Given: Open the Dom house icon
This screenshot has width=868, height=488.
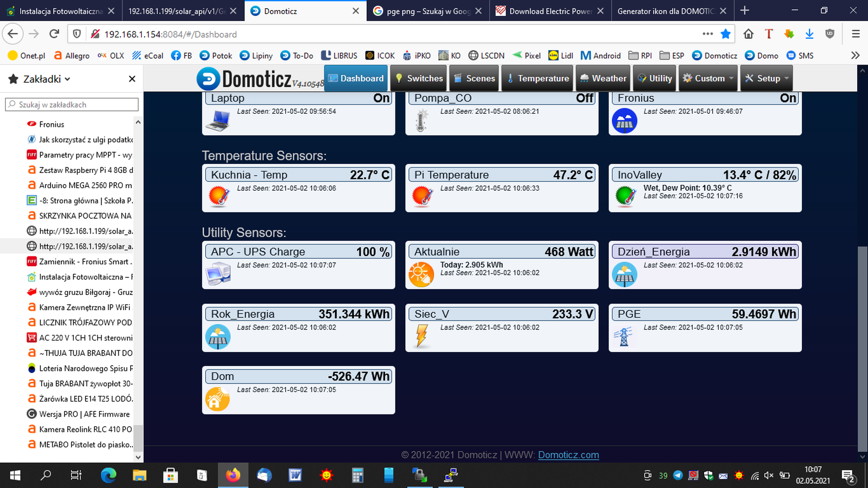Looking at the screenshot, I should (218, 399).
